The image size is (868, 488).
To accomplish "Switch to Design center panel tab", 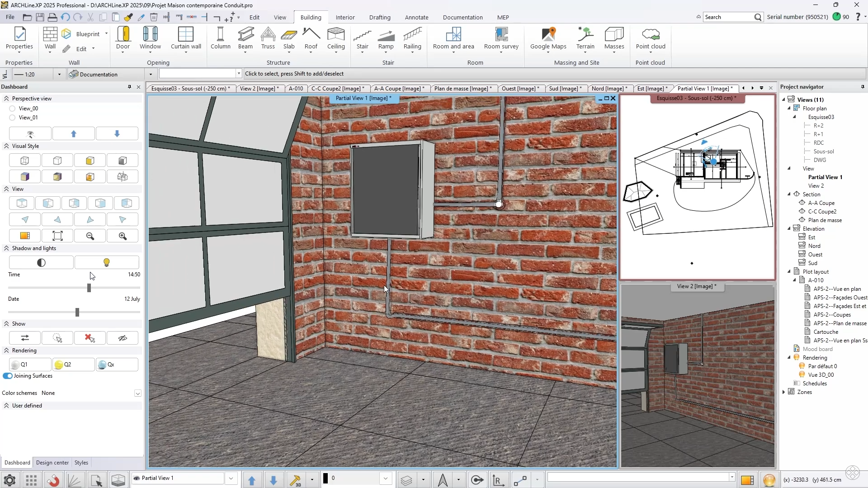I will (52, 463).
